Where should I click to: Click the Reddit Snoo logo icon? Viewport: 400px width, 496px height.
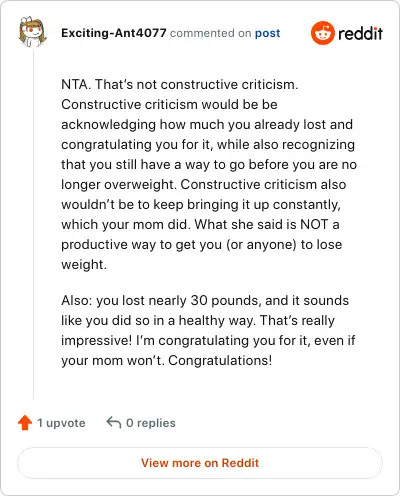(x=322, y=33)
